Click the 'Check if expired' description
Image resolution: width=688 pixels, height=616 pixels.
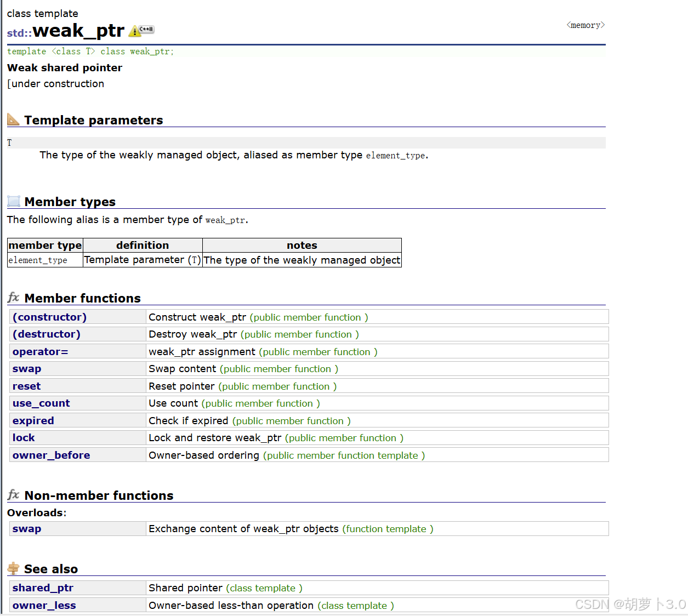pos(189,420)
